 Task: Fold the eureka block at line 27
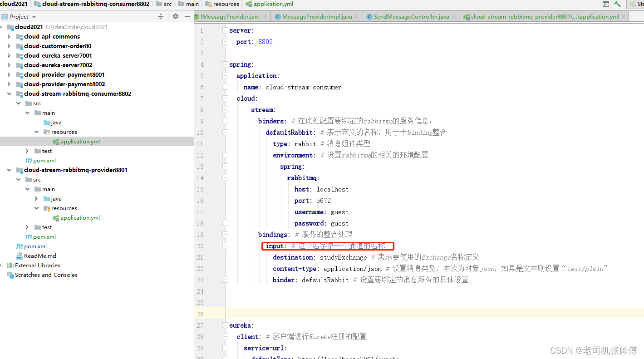[x=225, y=325]
